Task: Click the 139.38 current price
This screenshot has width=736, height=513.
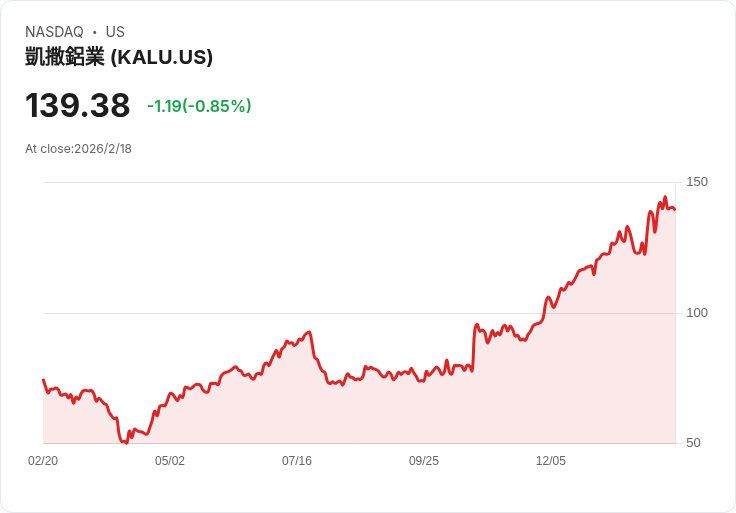Action: 77,105
